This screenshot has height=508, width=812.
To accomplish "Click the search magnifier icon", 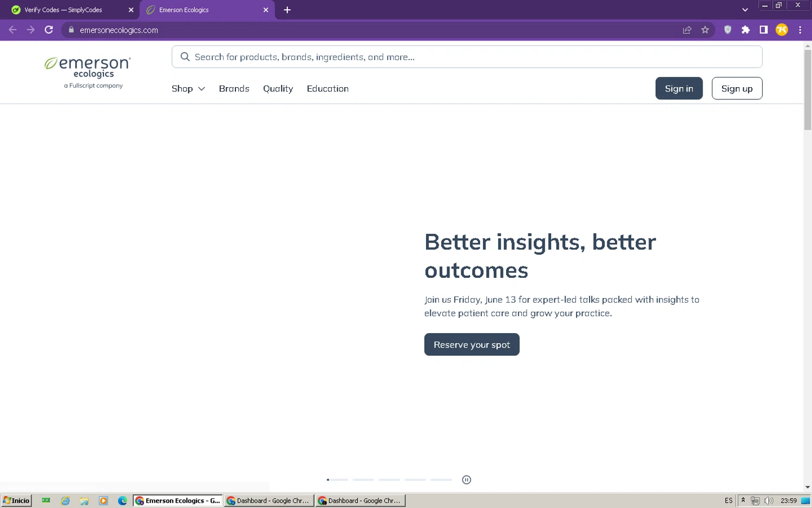I will [x=185, y=57].
